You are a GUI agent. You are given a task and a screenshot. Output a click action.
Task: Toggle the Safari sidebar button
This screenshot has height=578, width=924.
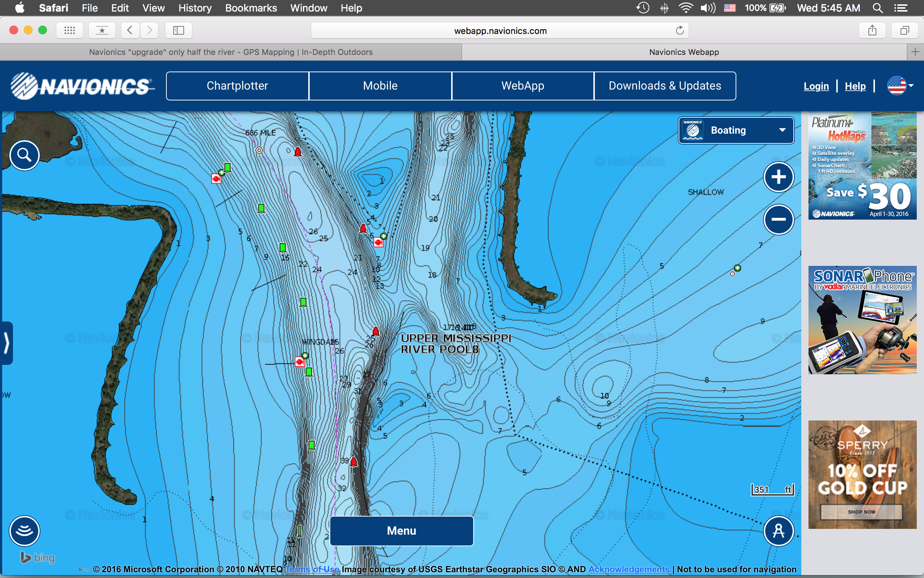(x=178, y=30)
